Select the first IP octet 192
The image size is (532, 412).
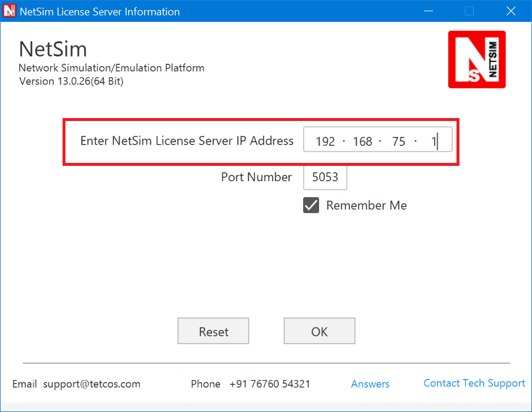coord(325,141)
